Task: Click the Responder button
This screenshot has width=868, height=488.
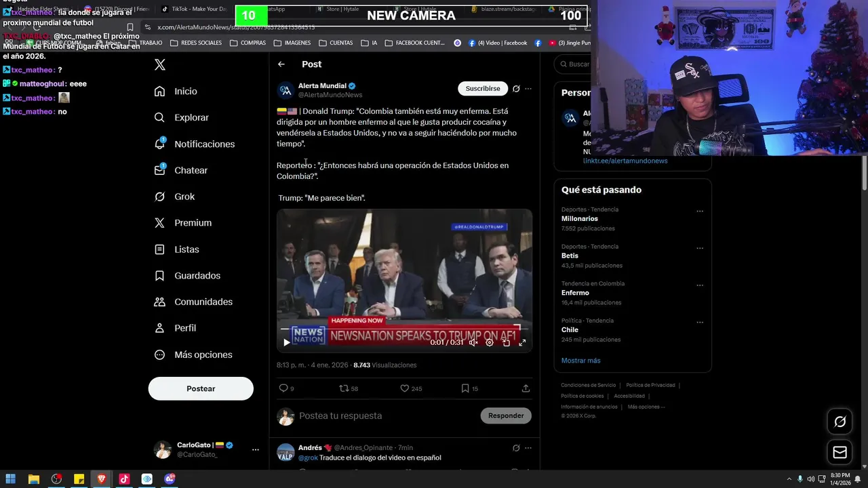Action: pos(506,416)
